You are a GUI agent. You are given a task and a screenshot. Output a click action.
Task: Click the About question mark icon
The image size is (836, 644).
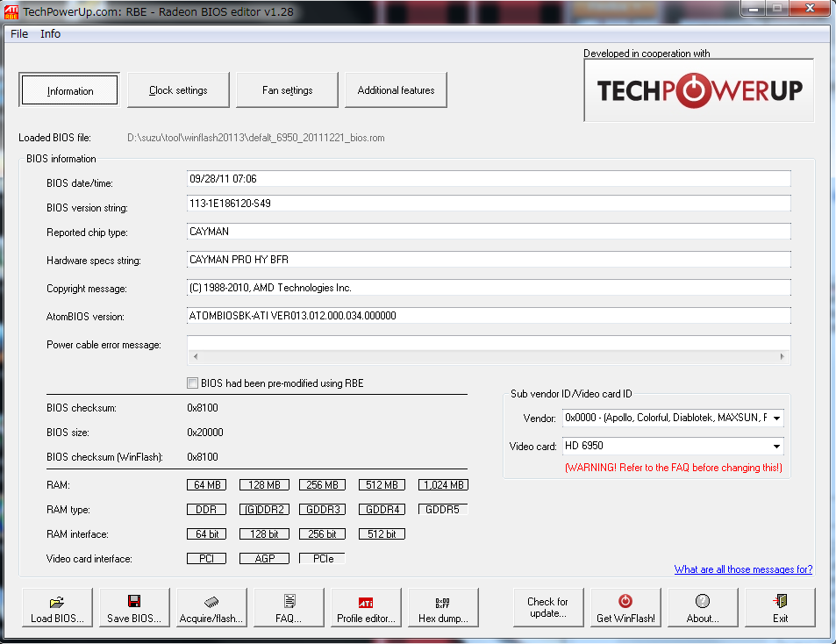coord(702,601)
